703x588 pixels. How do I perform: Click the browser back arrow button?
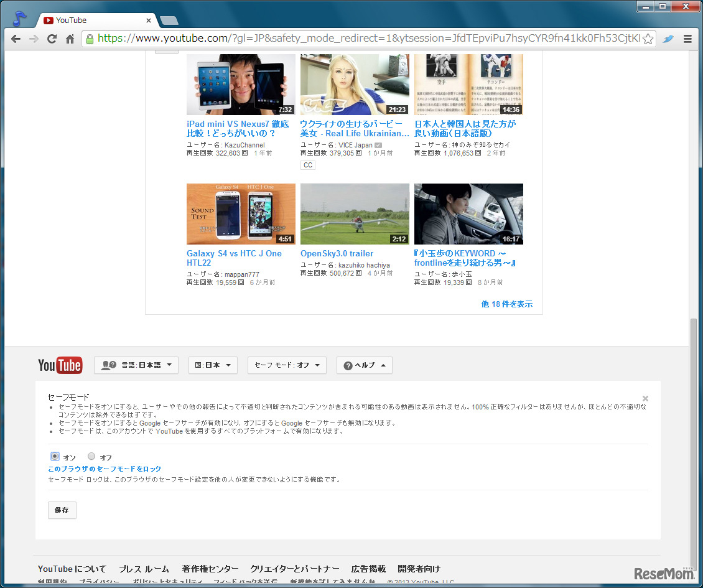(16, 39)
